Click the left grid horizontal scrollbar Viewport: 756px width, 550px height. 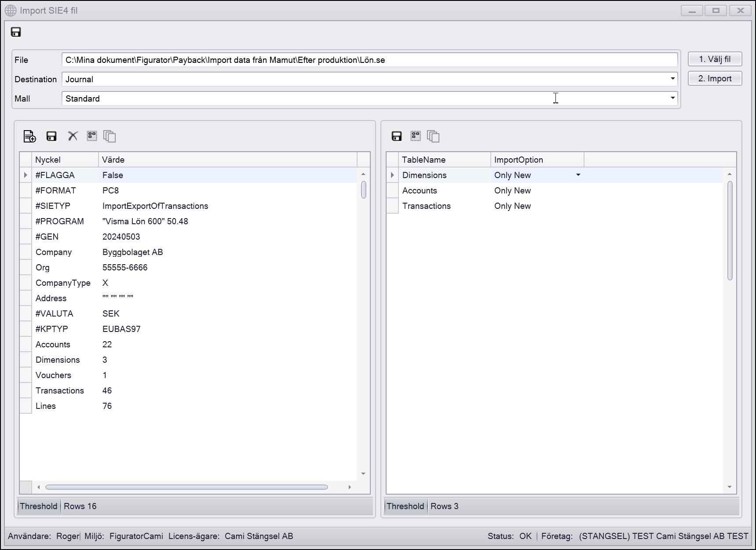tap(186, 487)
